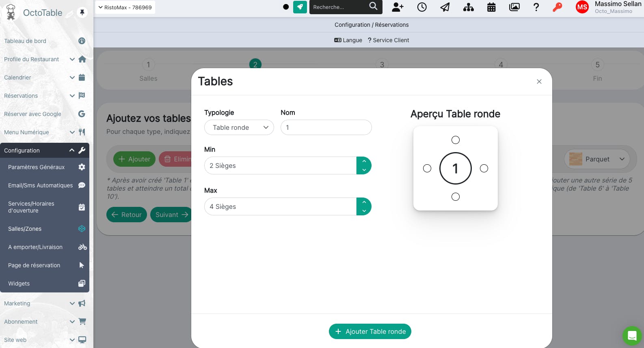Expand the Marketing menu
Image resolution: width=644 pixels, height=348 pixels.
click(72, 303)
